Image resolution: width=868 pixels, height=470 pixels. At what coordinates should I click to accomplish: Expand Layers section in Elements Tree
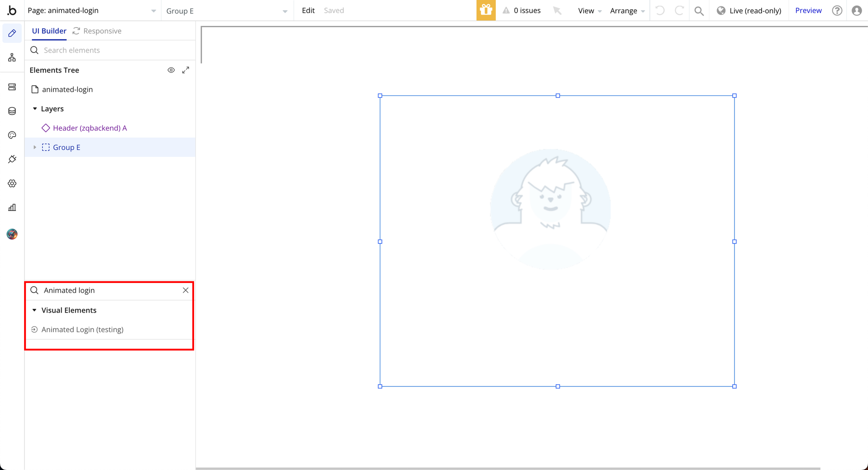click(36, 108)
